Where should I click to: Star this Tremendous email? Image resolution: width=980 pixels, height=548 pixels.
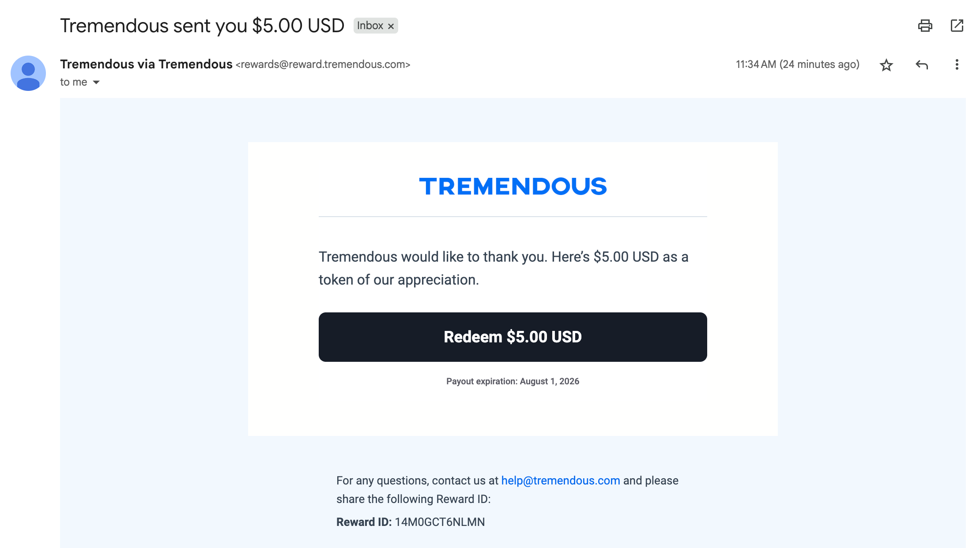(886, 65)
